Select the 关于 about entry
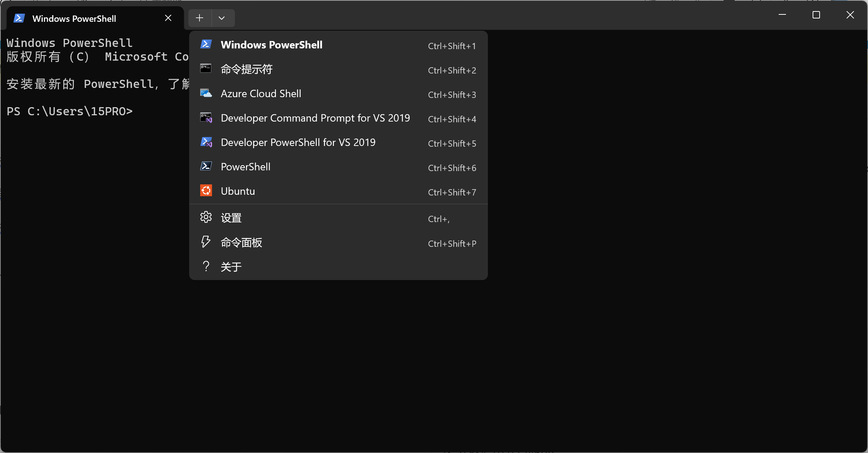Viewport: 868px width, 453px height. click(338, 267)
